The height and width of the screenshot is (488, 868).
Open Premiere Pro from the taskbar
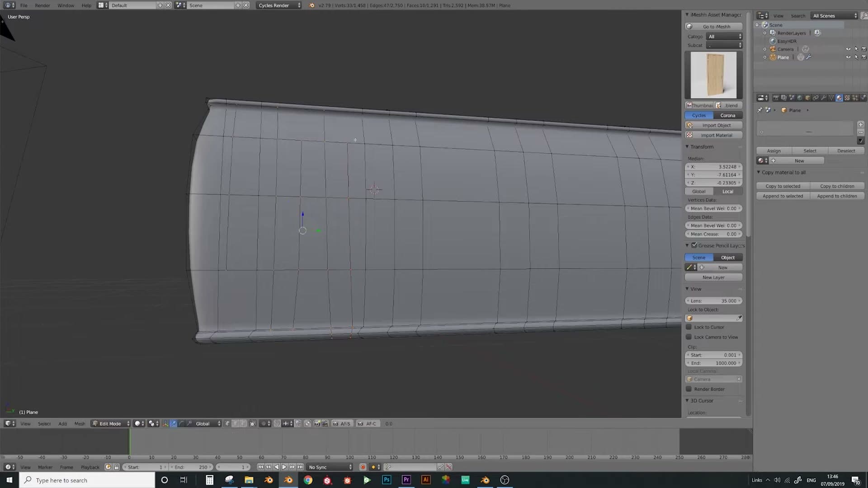point(406,480)
